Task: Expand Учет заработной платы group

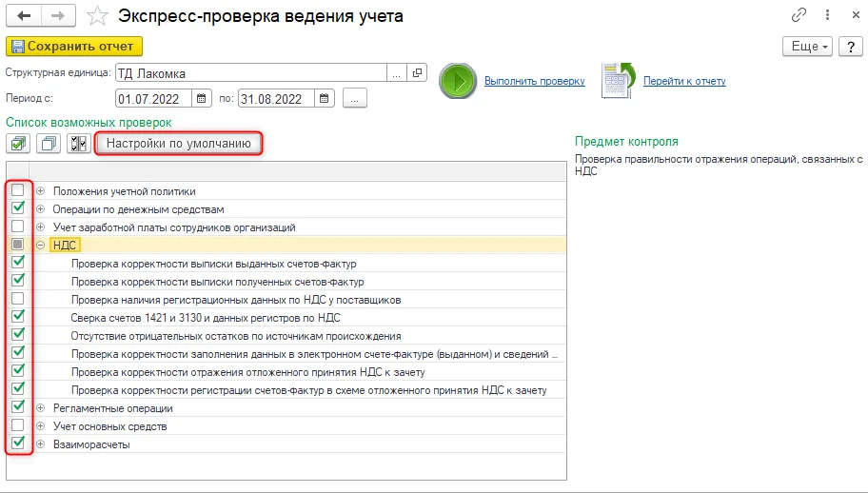Action: pos(40,227)
